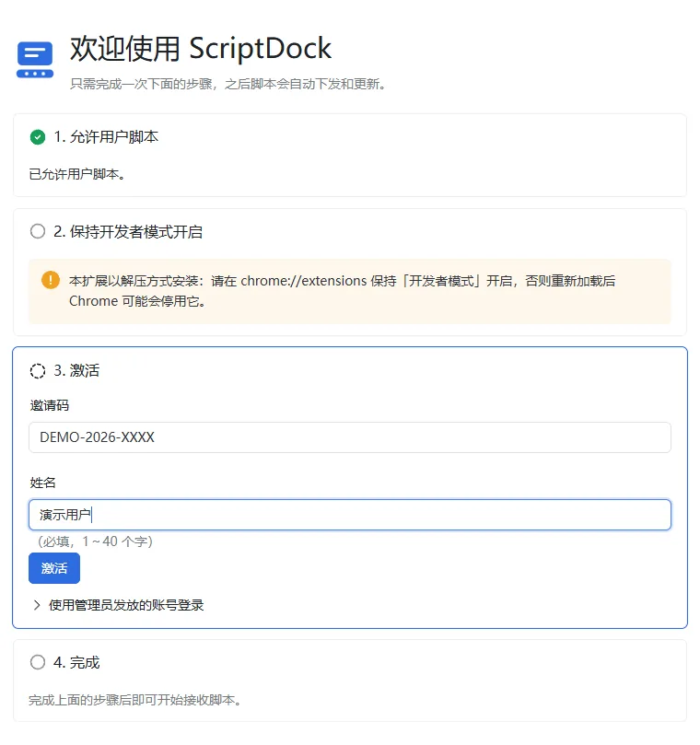Expand 使用管理员发放的账号登录 chevron
The width and height of the screenshot is (700, 745).
point(37,605)
